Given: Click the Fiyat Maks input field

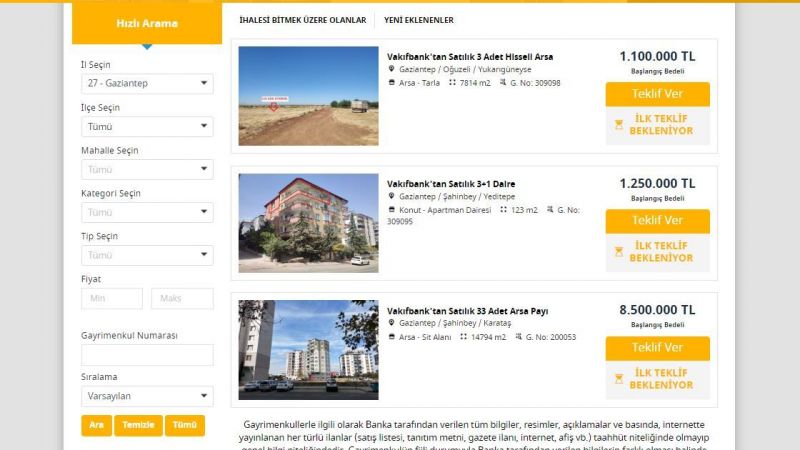Looking at the screenshot, I should 182,298.
